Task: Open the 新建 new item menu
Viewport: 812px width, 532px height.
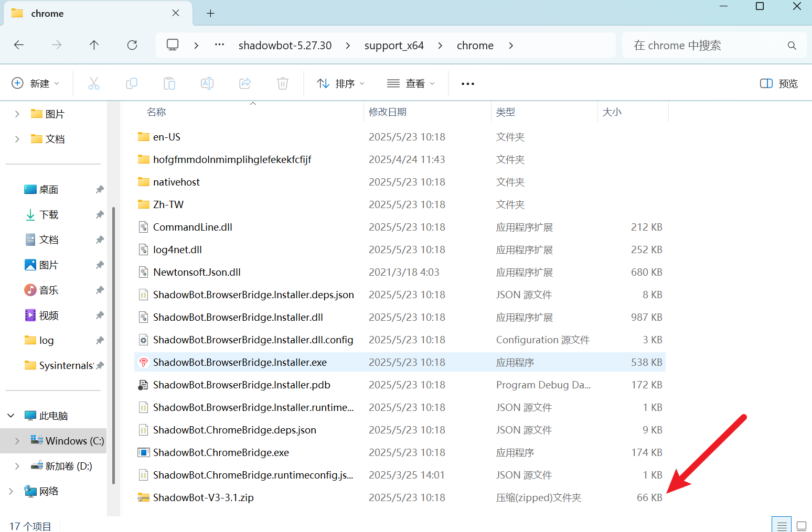Action: [36, 83]
